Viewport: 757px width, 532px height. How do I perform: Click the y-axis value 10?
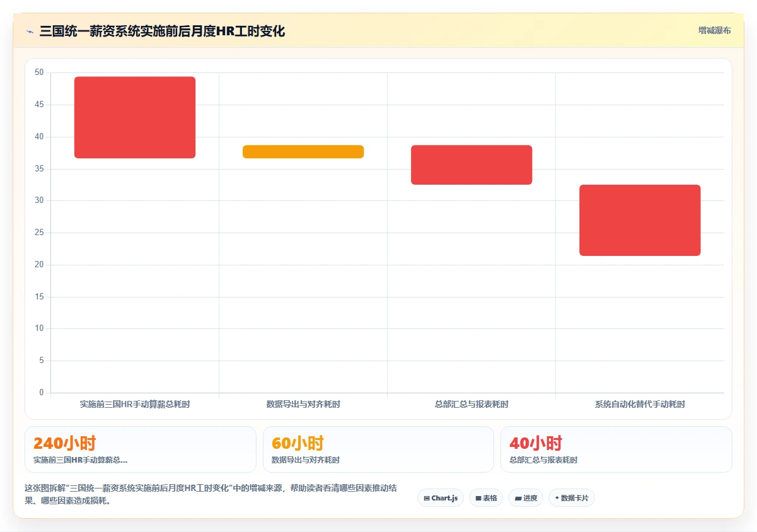pyautogui.click(x=39, y=328)
